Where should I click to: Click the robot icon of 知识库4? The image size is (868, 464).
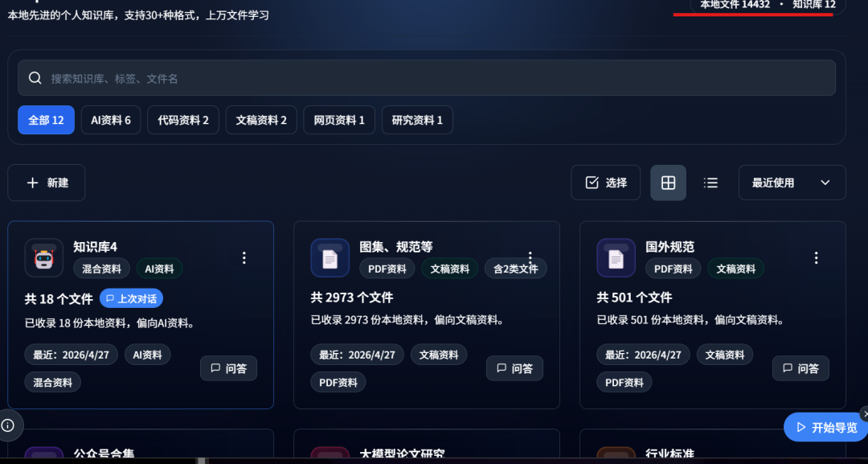[43, 257]
